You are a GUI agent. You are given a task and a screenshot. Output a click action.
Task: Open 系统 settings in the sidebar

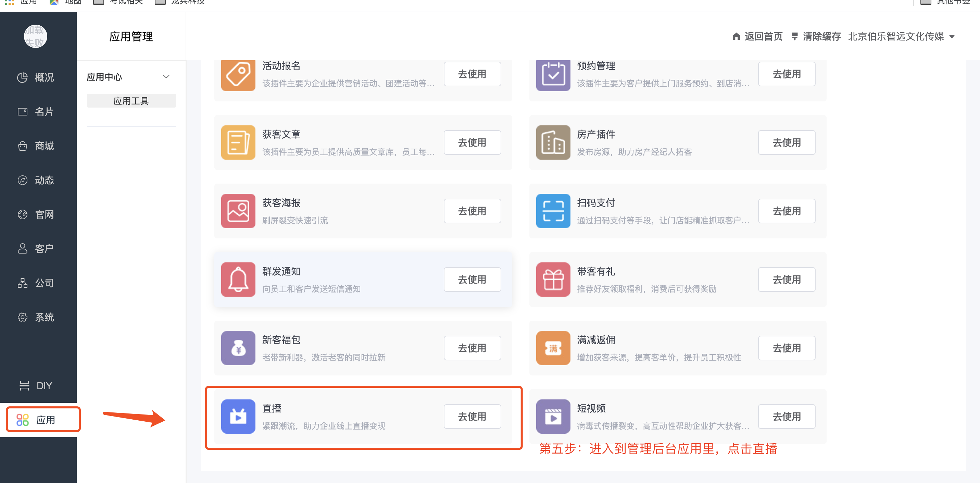pos(36,317)
